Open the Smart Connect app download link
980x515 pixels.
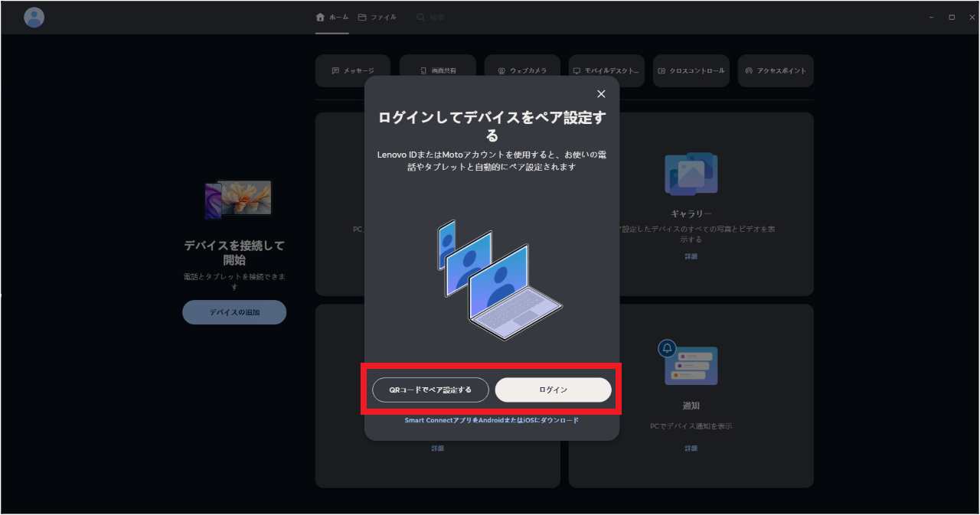click(492, 419)
